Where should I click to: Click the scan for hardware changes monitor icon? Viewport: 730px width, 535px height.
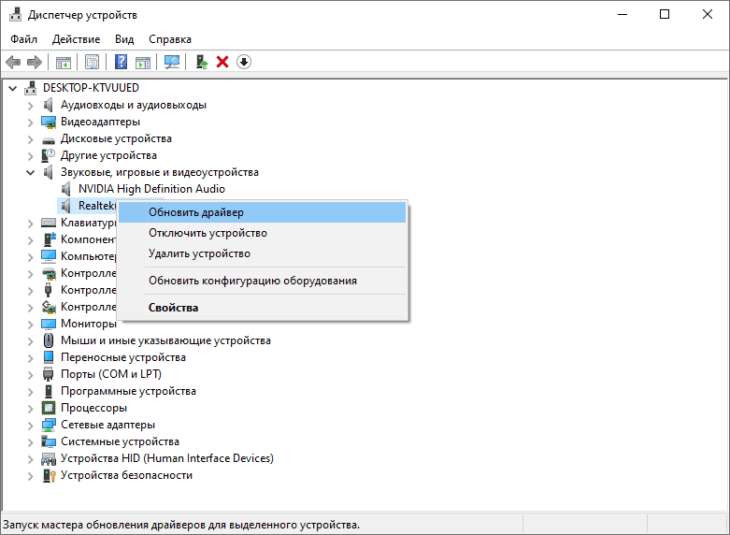click(172, 62)
